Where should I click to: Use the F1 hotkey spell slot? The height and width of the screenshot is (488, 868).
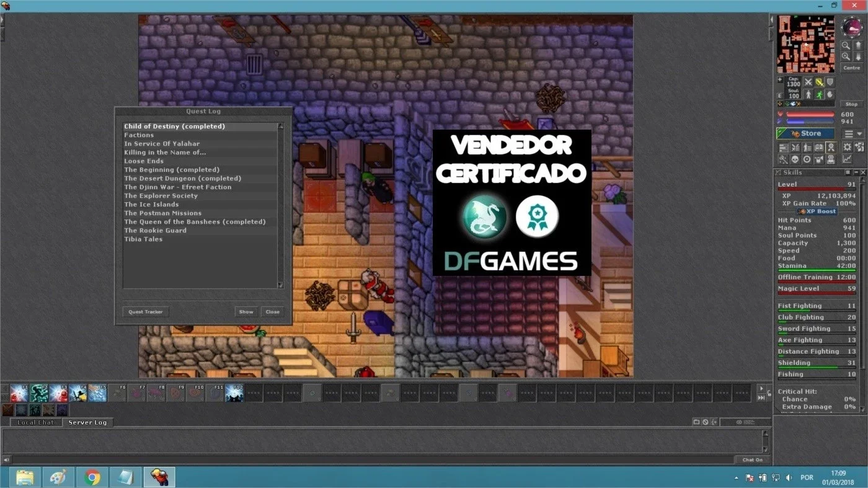[19, 393]
